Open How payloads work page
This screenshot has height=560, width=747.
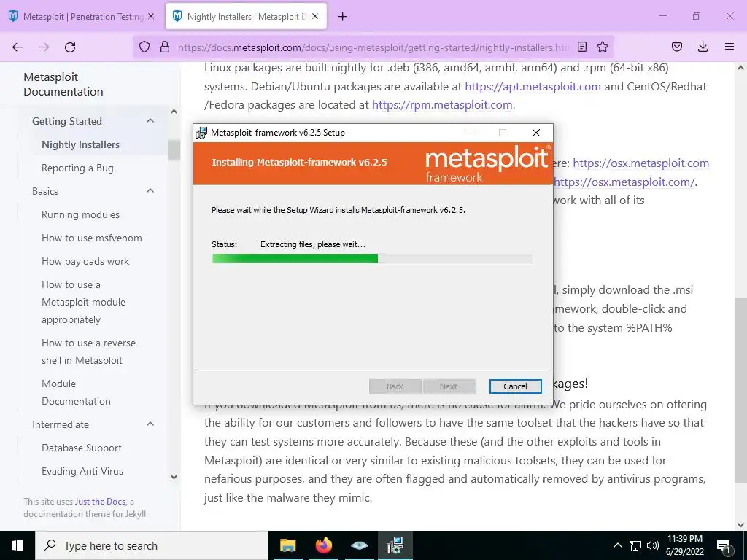[x=85, y=261]
